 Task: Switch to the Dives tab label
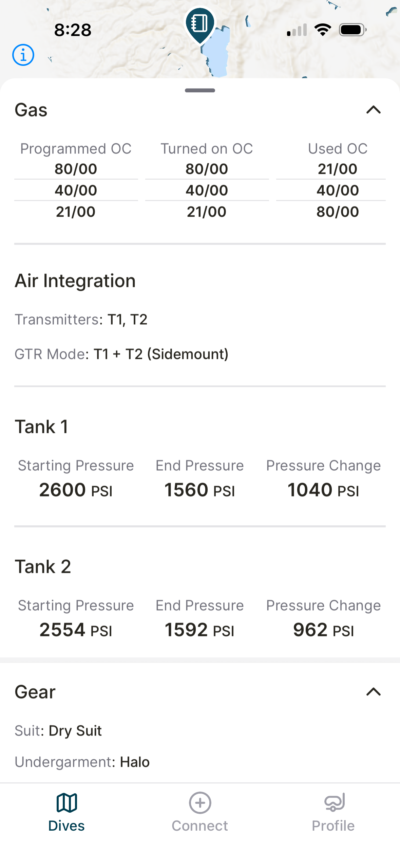[66, 826]
